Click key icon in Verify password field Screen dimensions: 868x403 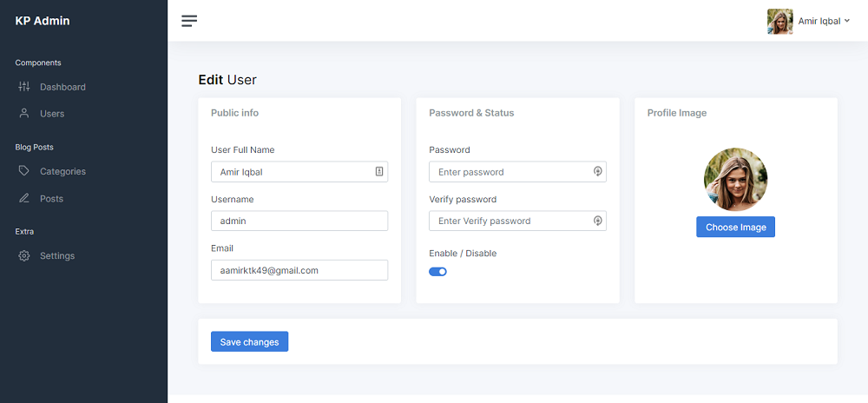(x=598, y=221)
